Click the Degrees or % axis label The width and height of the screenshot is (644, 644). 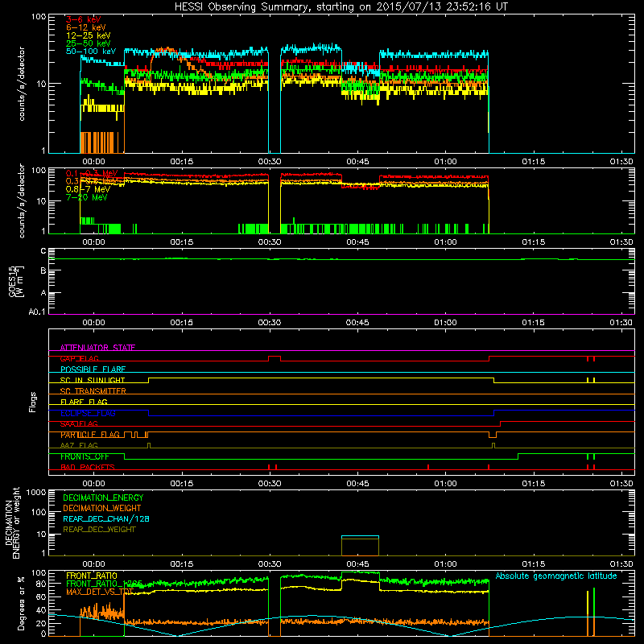click(x=21, y=603)
